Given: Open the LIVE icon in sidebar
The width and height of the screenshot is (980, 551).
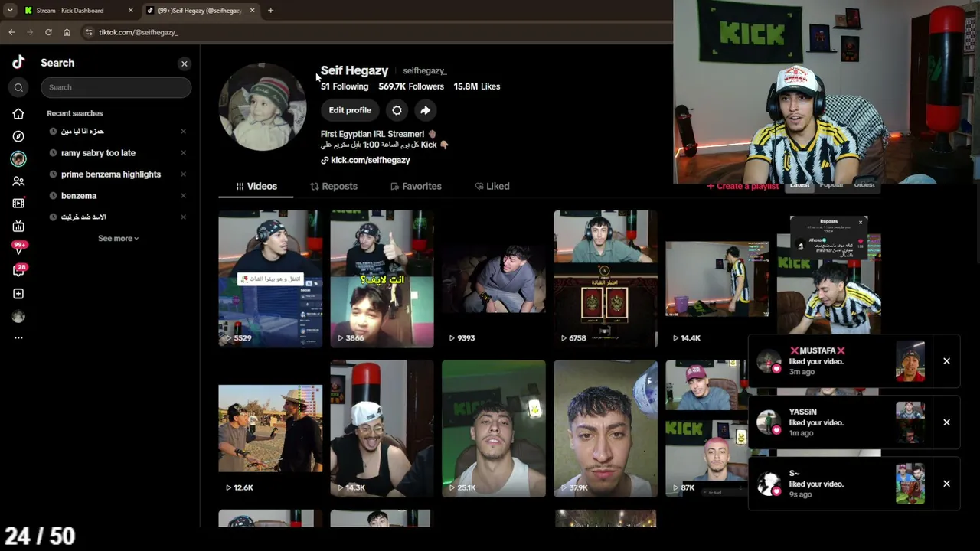Looking at the screenshot, I should click(18, 227).
